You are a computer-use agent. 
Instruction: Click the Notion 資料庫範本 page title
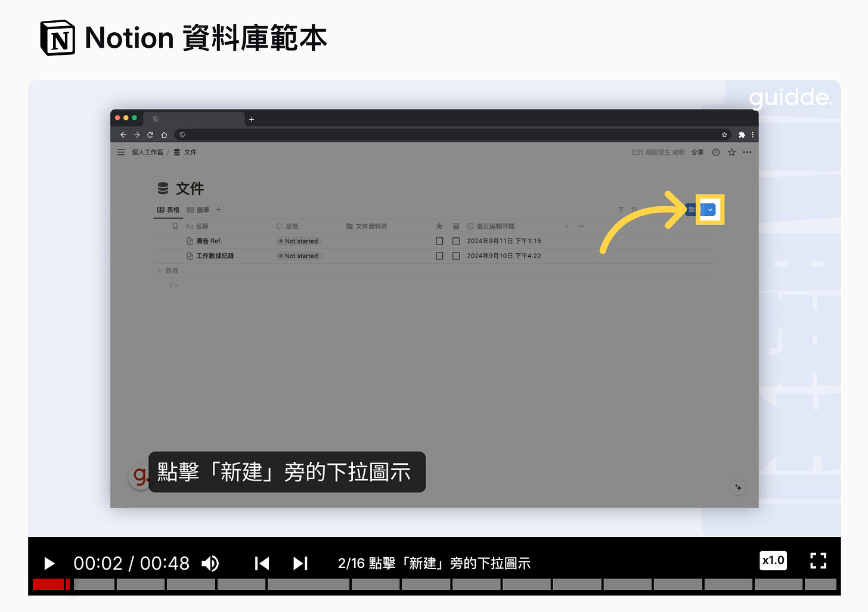[206, 38]
